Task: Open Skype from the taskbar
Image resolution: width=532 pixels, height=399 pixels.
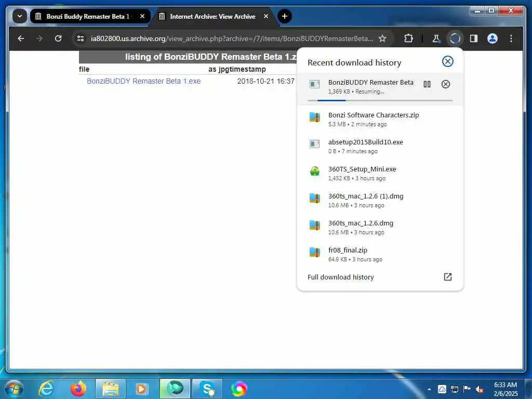Action: [x=207, y=389]
